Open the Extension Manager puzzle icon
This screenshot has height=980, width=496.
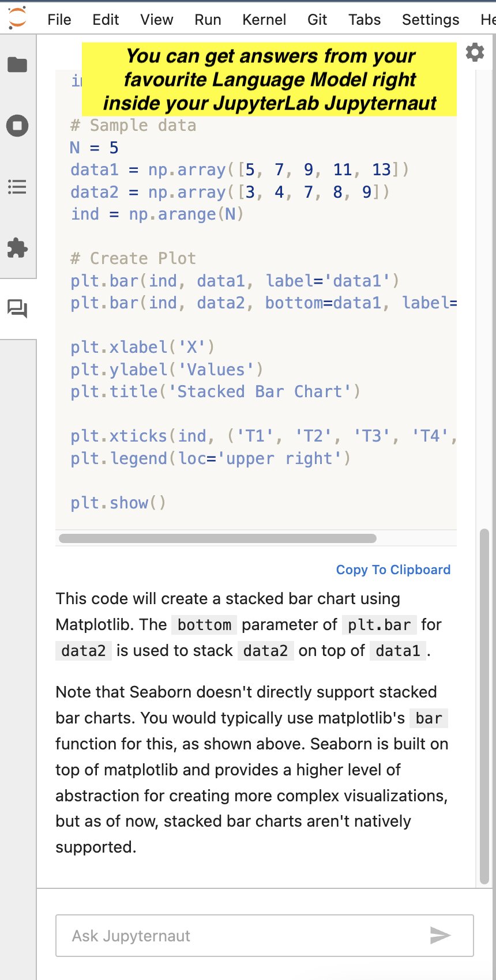[x=17, y=248]
